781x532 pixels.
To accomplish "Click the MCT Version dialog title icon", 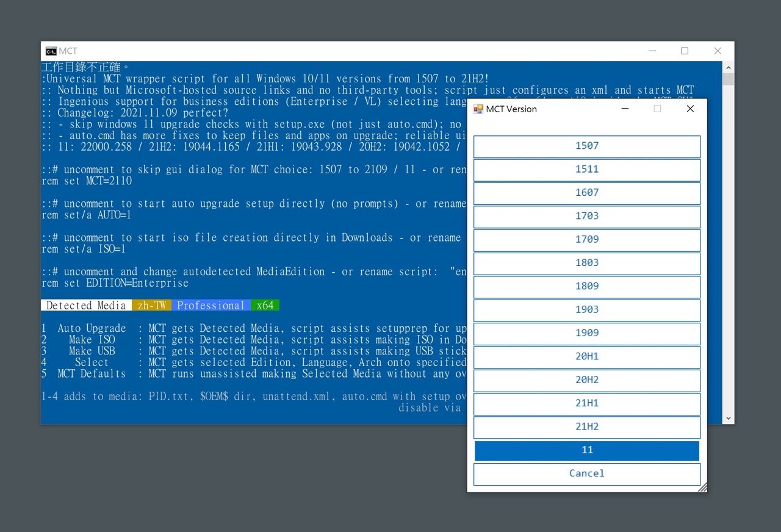I will pyautogui.click(x=478, y=109).
